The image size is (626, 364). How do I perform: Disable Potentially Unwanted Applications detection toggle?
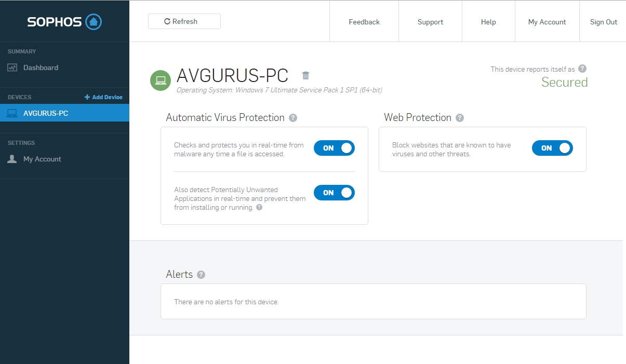(x=334, y=193)
